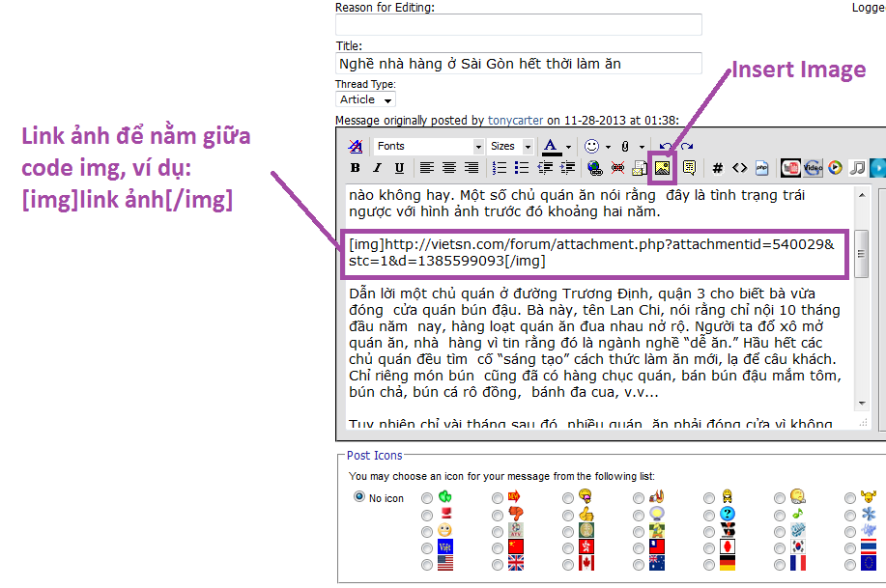This screenshot has height=588, width=886.
Task: Click the Title input field
Action: coord(518,64)
